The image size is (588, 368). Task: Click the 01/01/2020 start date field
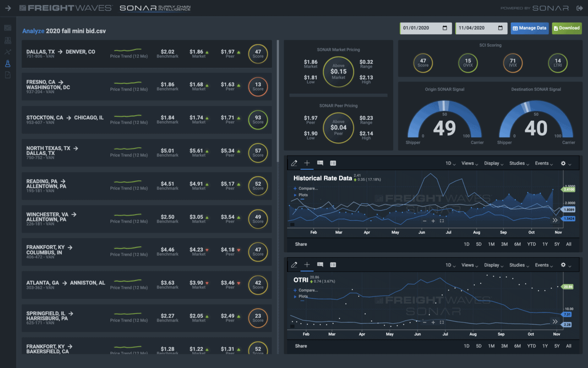pyautogui.click(x=426, y=28)
